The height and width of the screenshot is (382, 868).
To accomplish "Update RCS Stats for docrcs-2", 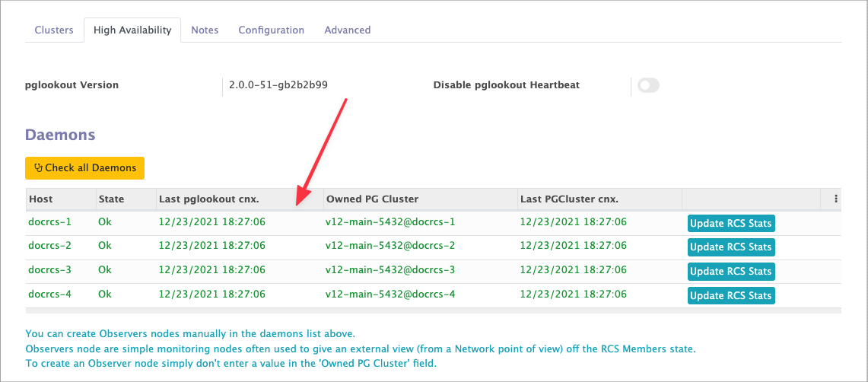I will point(730,247).
